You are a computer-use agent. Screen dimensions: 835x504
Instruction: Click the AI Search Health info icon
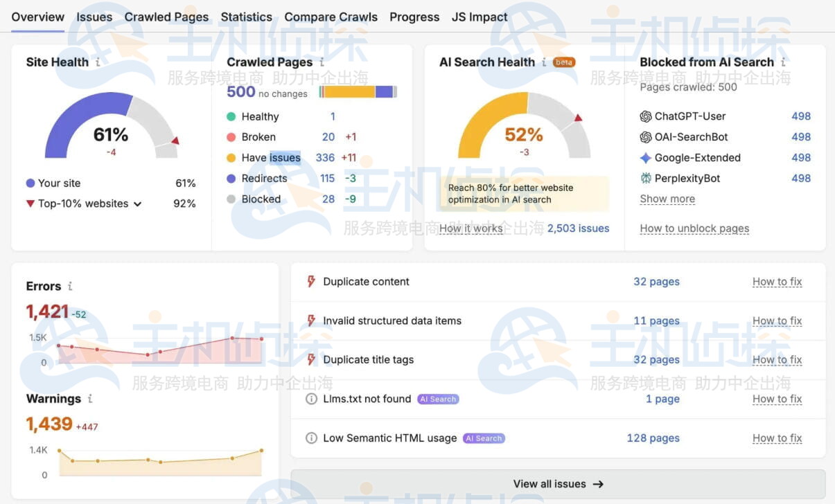pos(544,62)
